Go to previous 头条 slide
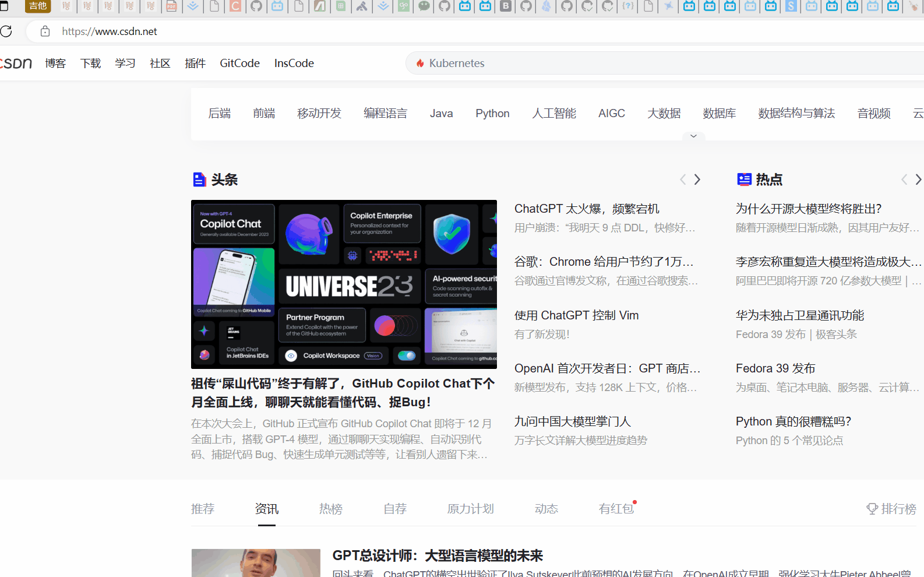This screenshot has height=577, width=924. pyautogui.click(x=682, y=180)
